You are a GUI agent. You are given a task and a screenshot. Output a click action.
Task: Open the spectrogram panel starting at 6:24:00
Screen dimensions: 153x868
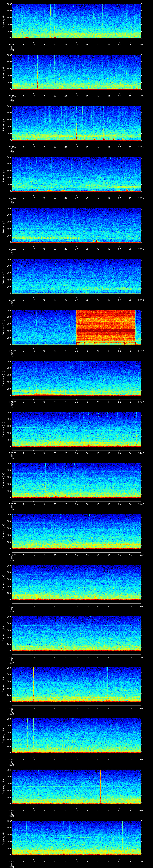click(77, 531)
